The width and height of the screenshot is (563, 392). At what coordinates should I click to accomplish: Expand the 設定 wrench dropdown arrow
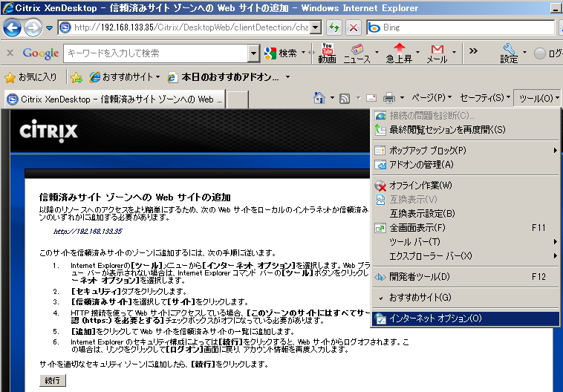[524, 53]
